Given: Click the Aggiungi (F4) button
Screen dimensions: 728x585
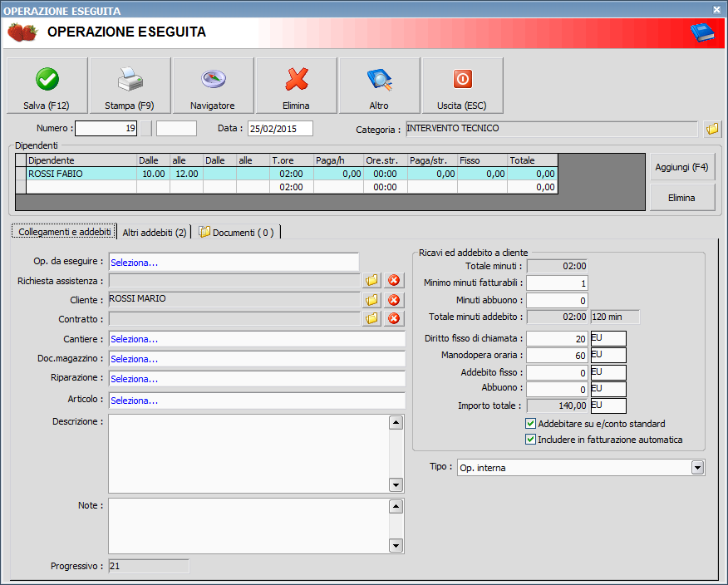Looking at the screenshot, I should pos(681,167).
